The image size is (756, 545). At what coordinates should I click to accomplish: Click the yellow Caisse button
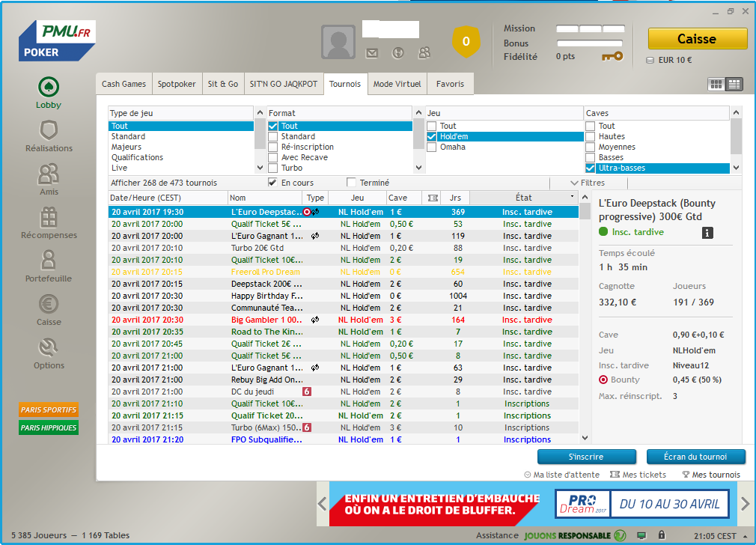[697, 39]
